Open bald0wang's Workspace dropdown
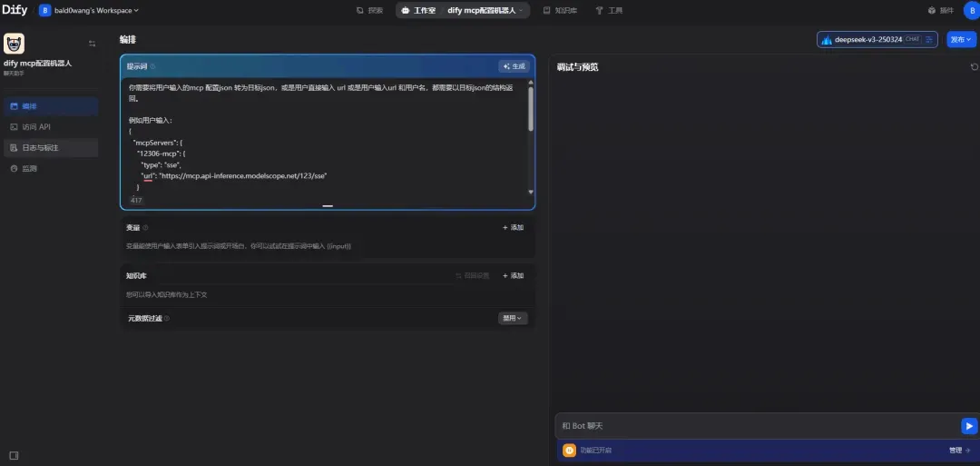Viewport: 980px width, 466px height. (x=89, y=11)
